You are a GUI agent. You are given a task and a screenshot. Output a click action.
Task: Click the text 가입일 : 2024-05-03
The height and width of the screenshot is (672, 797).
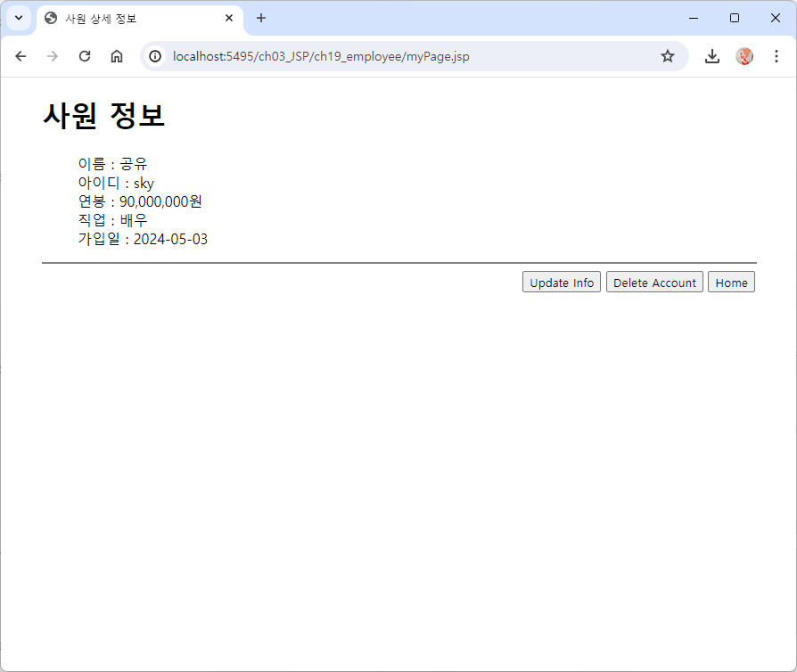pos(143,239)
